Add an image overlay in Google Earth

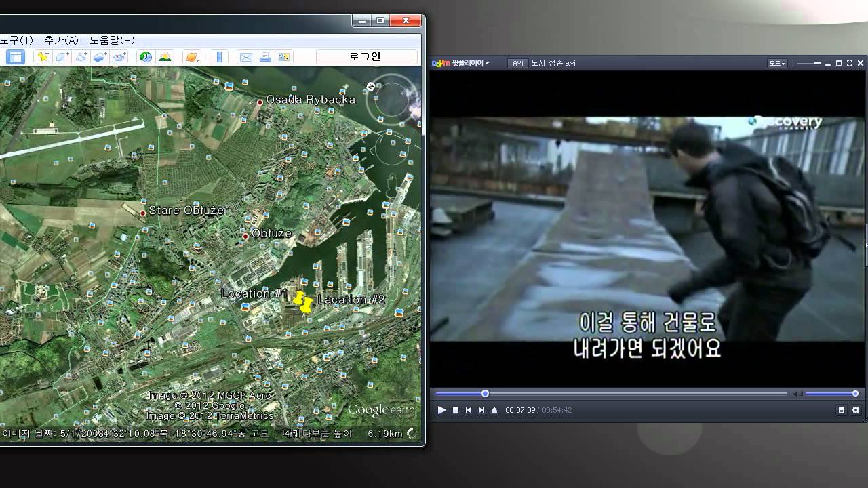click(100, 57)
